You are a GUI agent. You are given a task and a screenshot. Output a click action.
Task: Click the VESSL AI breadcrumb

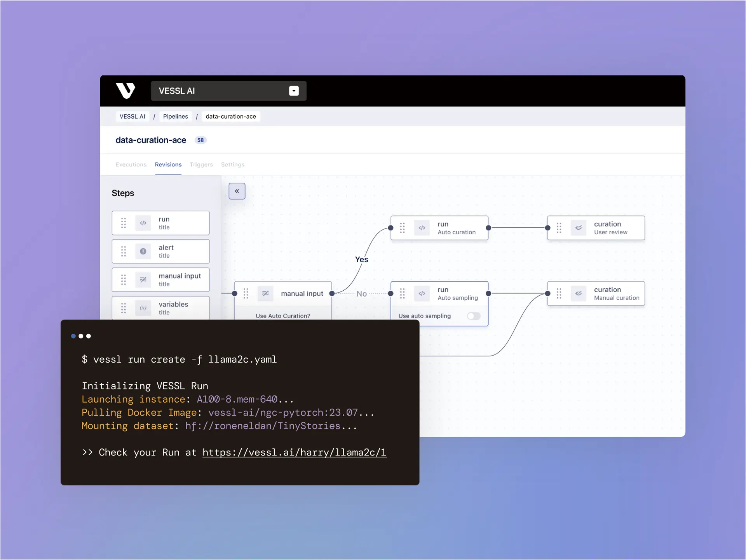click(x=132, y=117)
